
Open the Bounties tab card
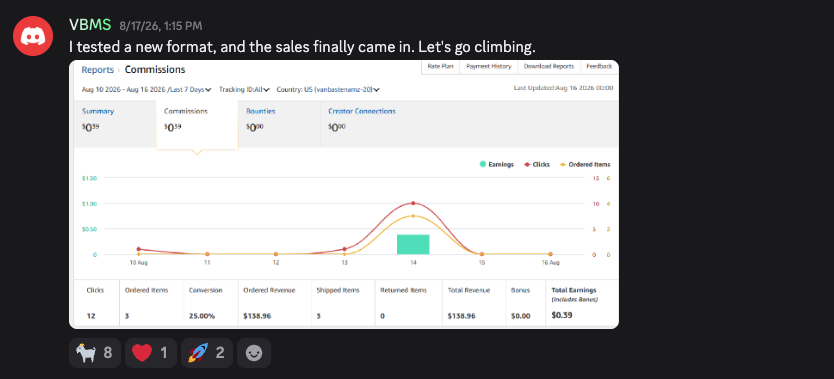[x=279, y=123]
